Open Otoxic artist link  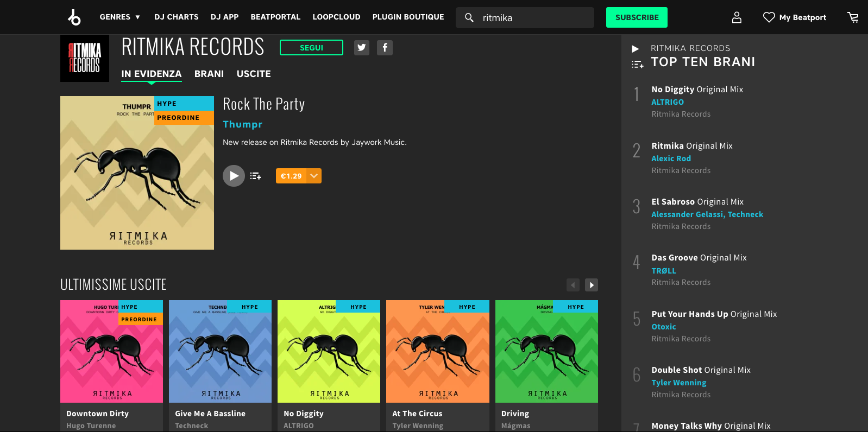pos(664,327)
